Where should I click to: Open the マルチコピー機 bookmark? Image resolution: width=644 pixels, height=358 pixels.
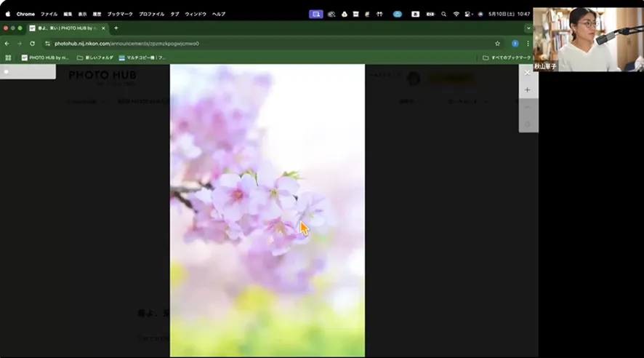[x=142, y=57]
